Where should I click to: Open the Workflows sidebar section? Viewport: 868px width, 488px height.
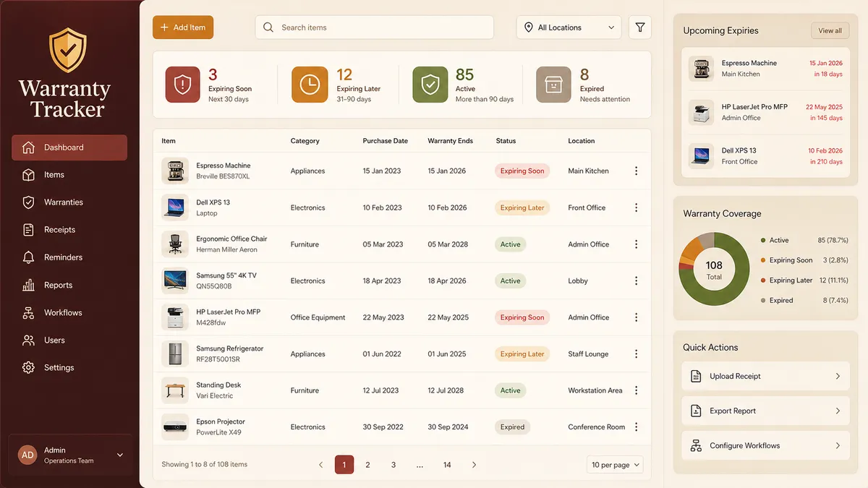69,312
